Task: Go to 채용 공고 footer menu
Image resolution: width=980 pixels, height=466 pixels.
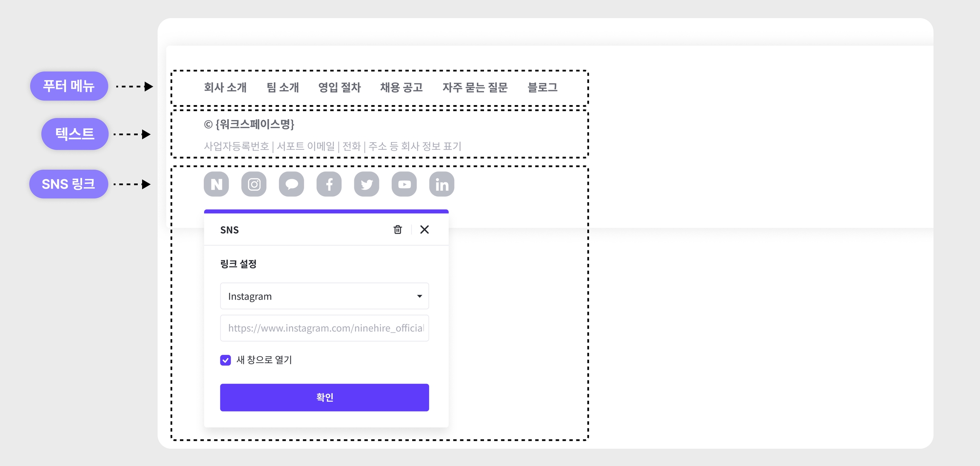Action: click(x=401, y=88)
